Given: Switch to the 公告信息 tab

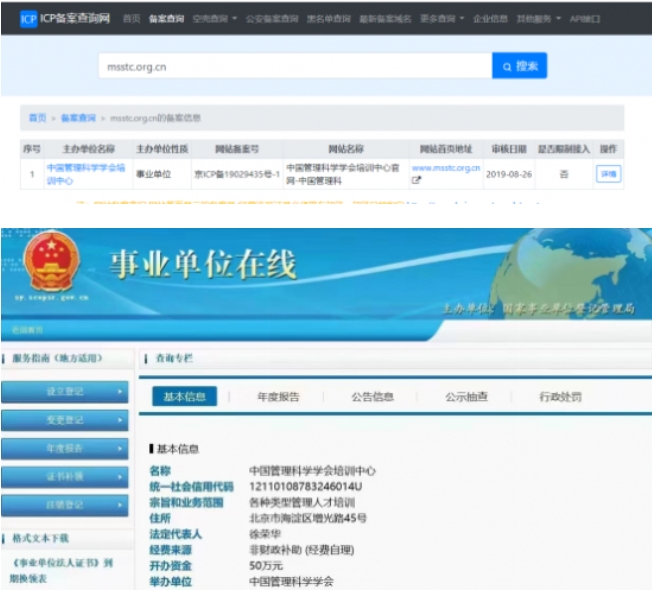Looking at the screenshot, I should (372, 397).
